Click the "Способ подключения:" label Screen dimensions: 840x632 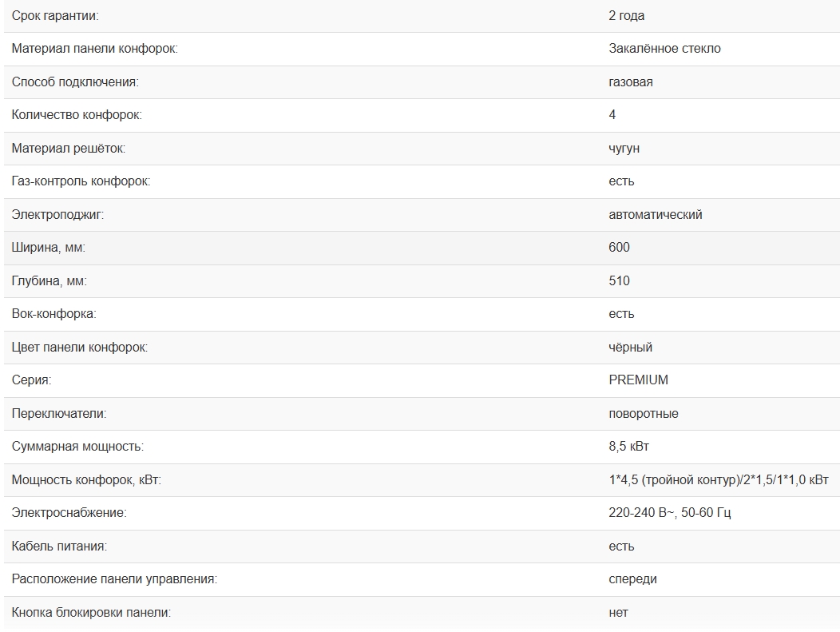(x=75, y=82)
